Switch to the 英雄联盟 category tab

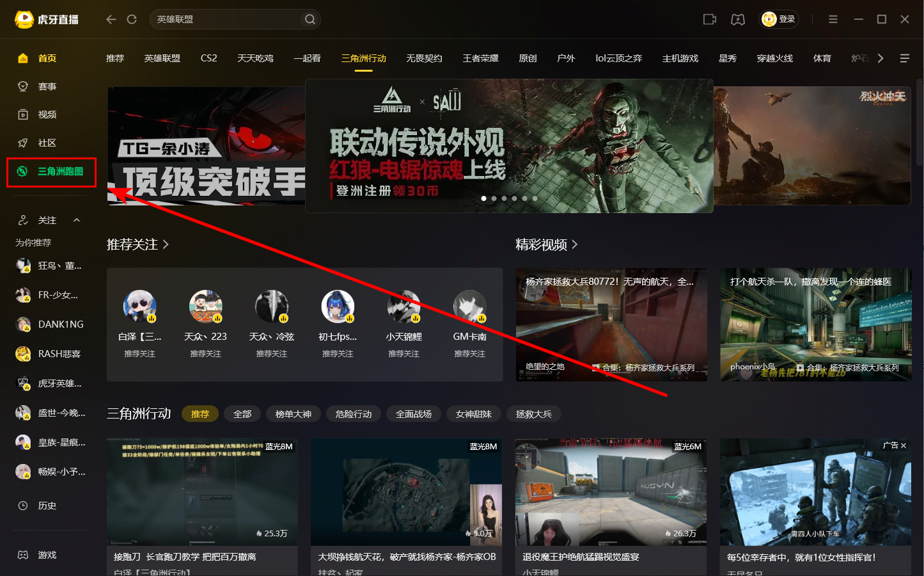click(x=162, y=58)
